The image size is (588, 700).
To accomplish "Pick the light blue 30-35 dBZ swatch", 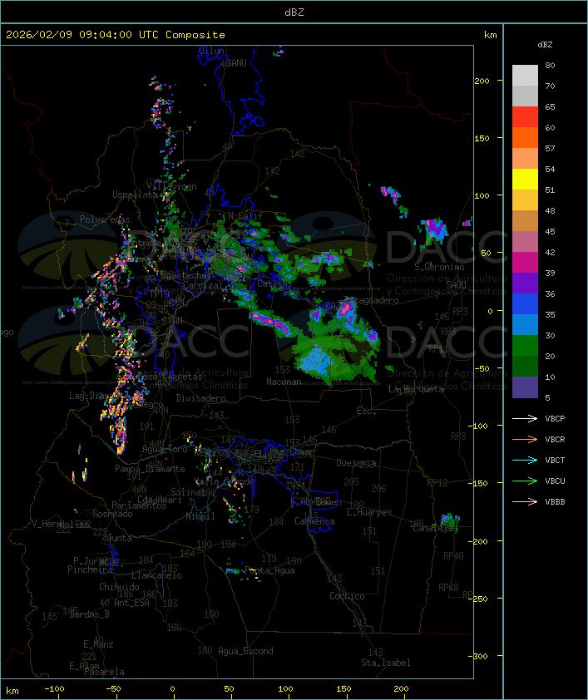I will (525, 324).
